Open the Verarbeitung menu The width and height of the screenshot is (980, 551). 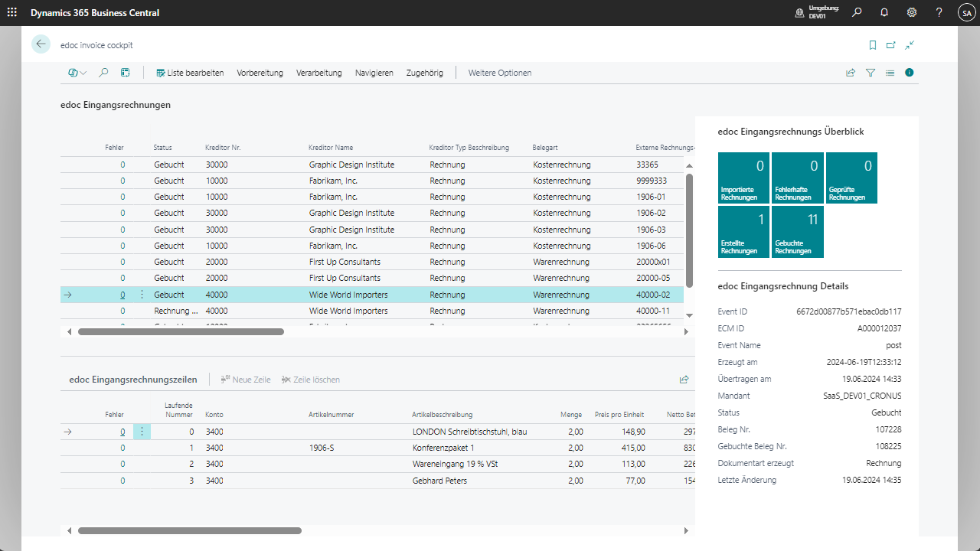(318, 73)
